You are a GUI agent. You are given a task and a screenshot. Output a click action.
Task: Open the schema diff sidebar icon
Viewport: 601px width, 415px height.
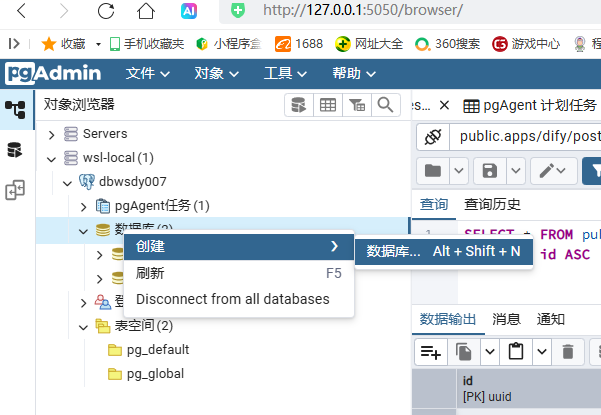[x=15, y=190]
